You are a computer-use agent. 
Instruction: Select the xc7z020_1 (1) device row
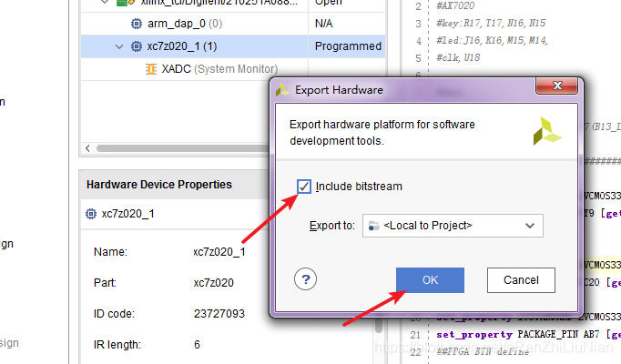pos(233,46)
